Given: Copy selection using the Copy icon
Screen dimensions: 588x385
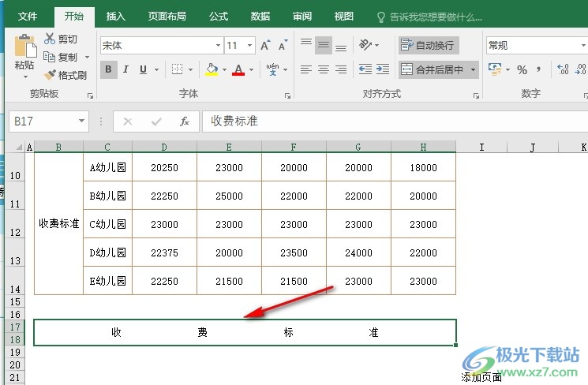Looking at the screenshot, I should click(x=50, y=57).
